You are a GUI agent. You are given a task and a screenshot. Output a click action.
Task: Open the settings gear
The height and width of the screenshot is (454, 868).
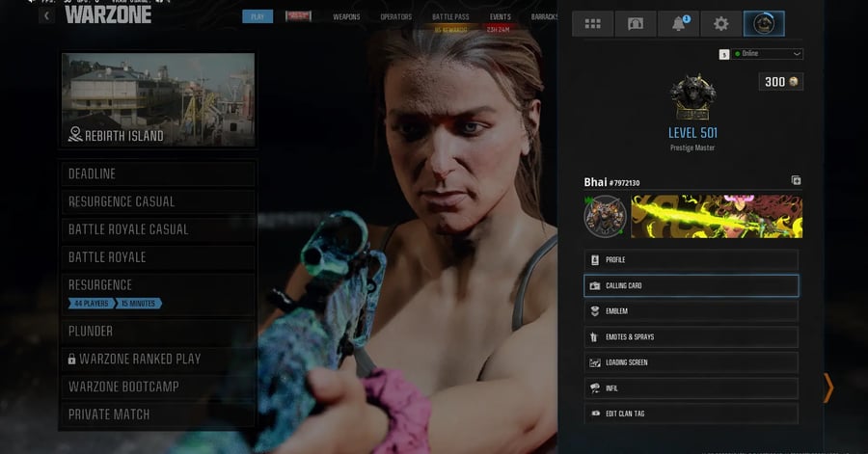pos(720,24)
